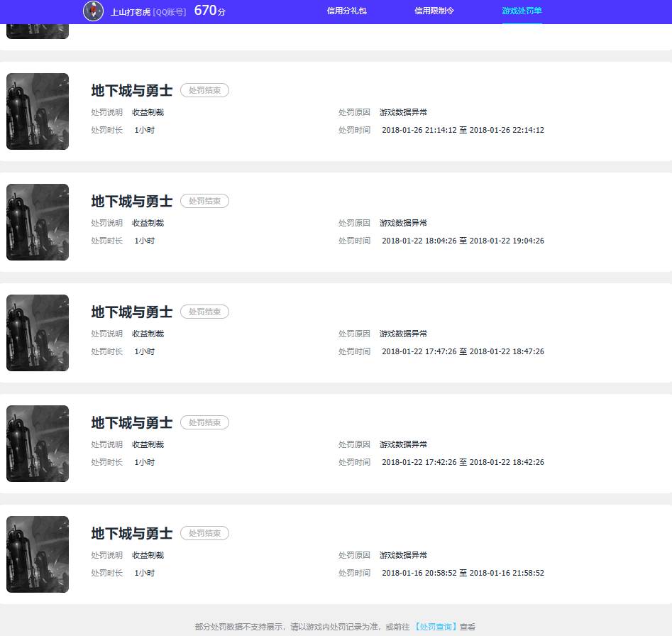Click the 地下城与勇士 title of the 2018-01-26 record
The width and height of the screenshot is (672, 636).
click(132, 91)
